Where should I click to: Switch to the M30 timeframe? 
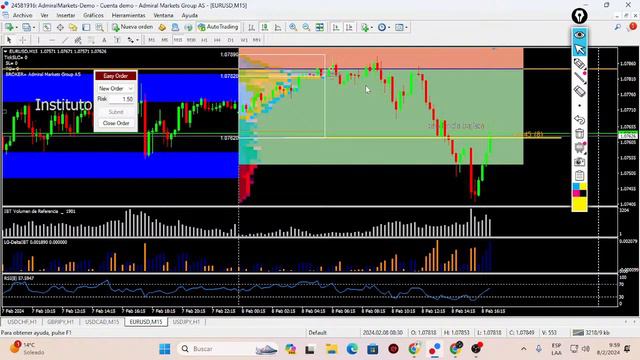(191, 40)
